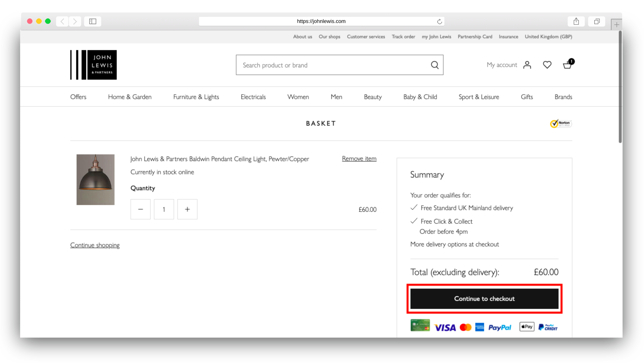
Task: Open the Furniture & Lights menu
Action: tap(196, 97)
